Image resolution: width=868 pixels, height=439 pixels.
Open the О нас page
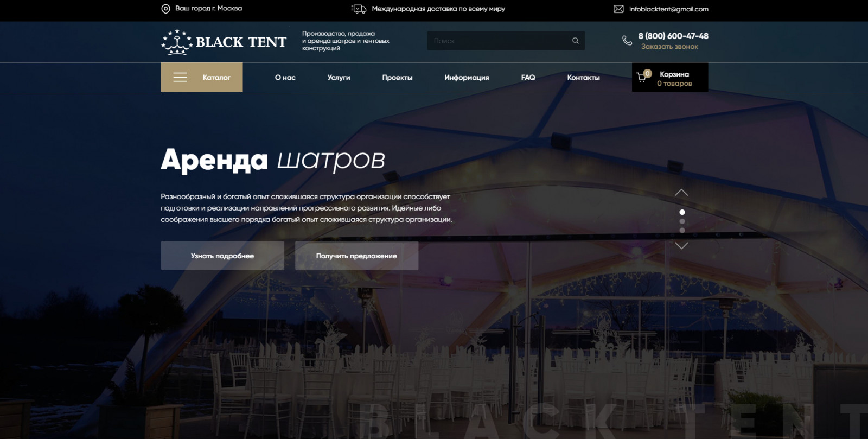tap(285, 78)
